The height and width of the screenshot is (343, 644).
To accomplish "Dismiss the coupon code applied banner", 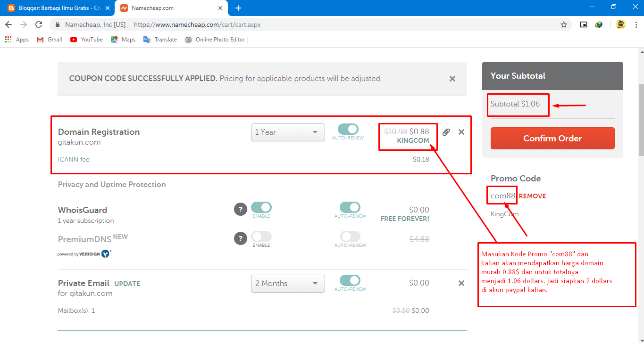I will tap(452, 79).
